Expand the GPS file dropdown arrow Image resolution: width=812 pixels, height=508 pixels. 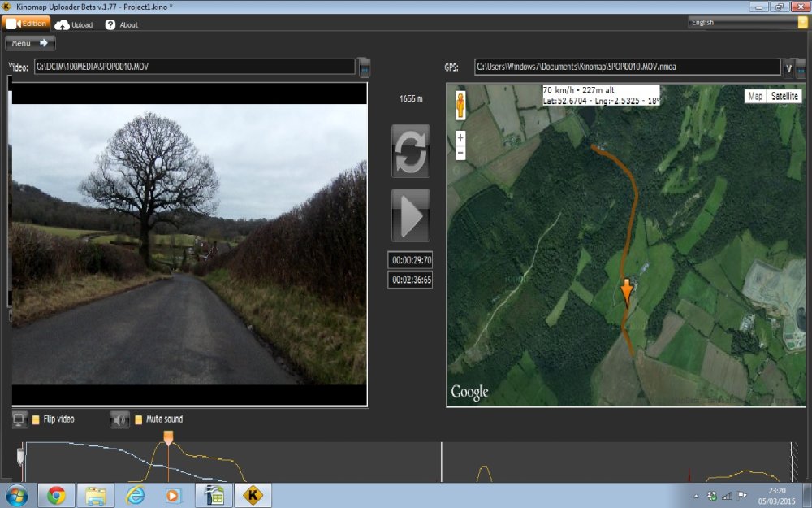point(788,67)
